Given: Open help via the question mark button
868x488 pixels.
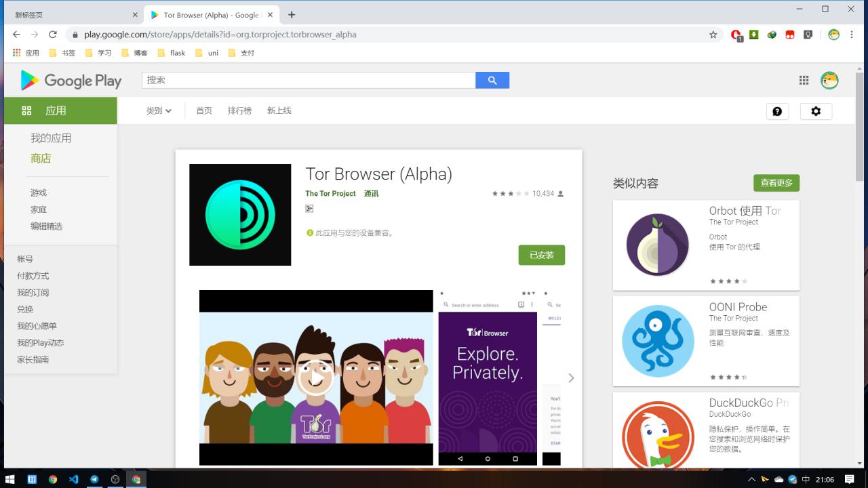Looking at the screenshot, I should coord(777,111).
